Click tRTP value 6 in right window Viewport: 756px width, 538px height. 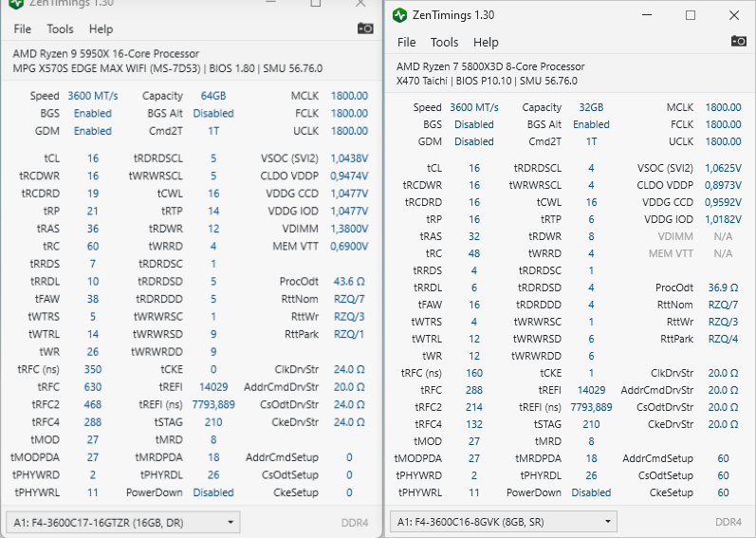tap(591, 219)
